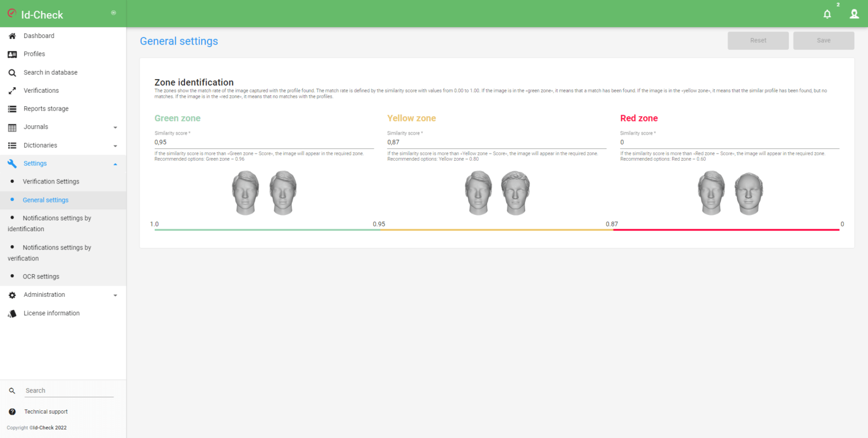Expand the Dictionaries submenu

coord(115,146)
